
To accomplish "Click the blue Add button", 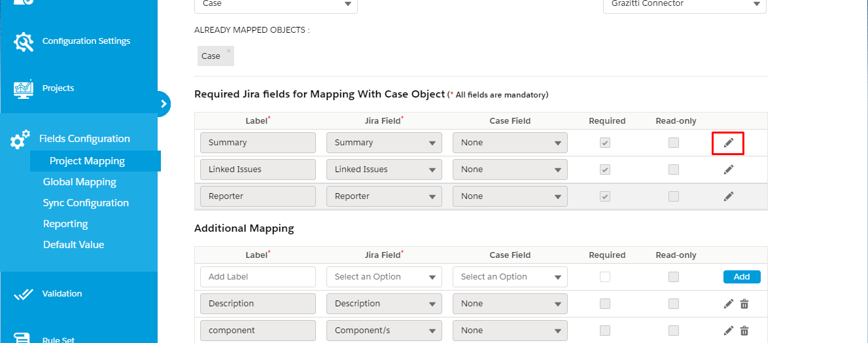I will click(742, 277).
